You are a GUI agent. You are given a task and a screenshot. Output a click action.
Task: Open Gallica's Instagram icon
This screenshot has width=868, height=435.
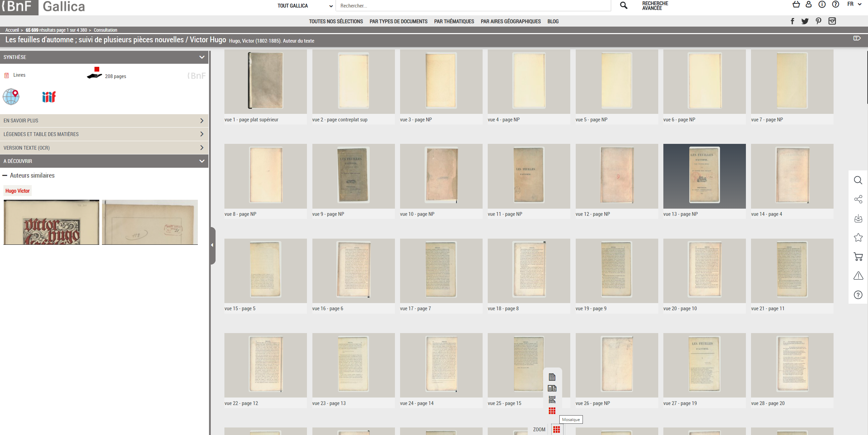832,21
